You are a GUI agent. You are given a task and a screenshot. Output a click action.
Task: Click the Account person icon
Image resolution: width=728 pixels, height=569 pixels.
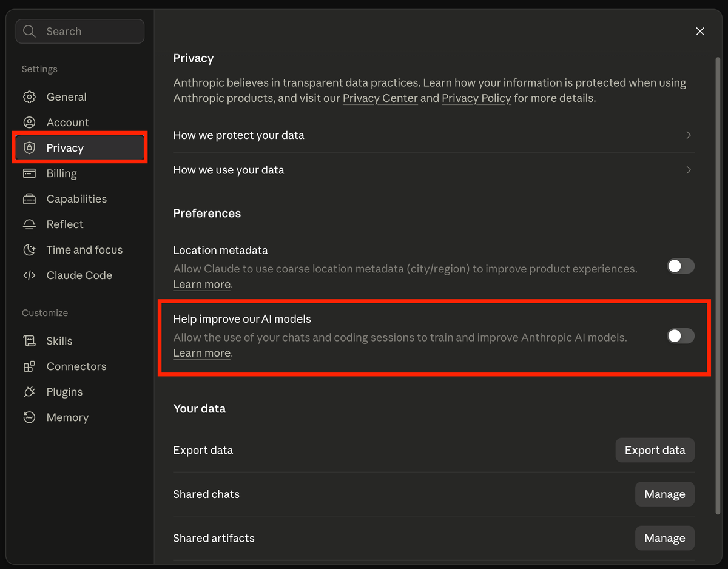click(29, 123)
